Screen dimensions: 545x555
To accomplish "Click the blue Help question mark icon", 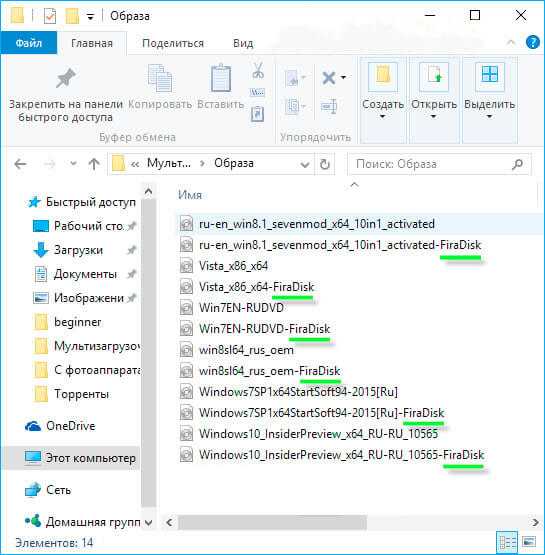I will click(x=532, y=42).
